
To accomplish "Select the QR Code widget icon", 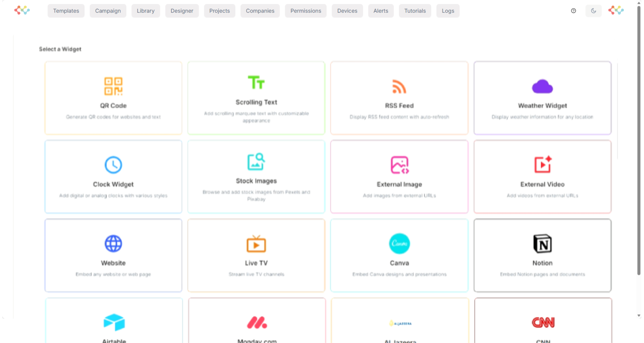I will [113, 86].
